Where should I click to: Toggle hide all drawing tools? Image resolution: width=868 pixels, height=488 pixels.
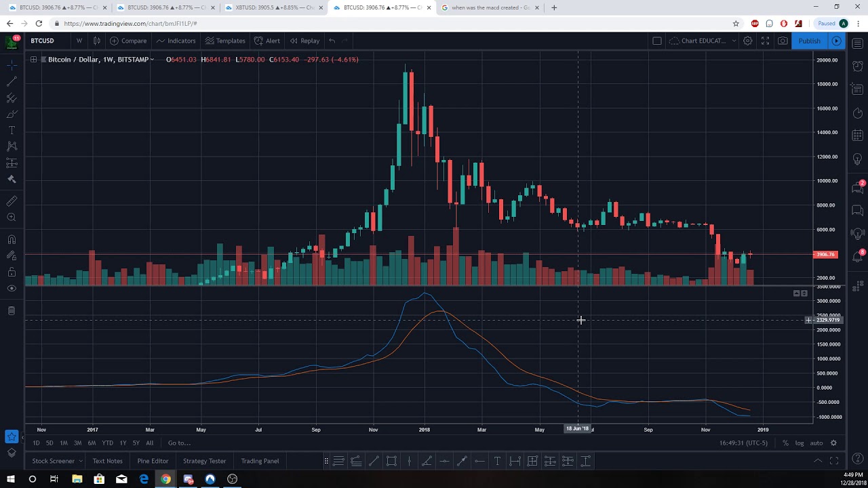click(12, 288)
